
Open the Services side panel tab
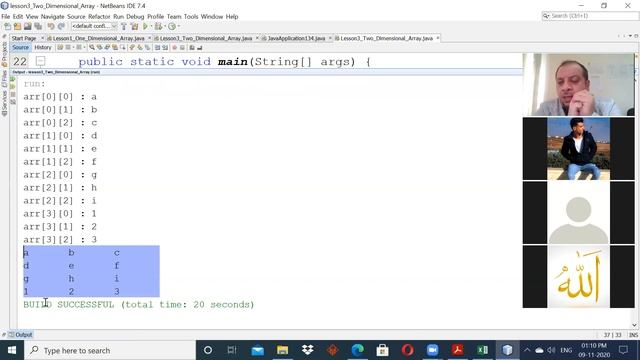4,103
